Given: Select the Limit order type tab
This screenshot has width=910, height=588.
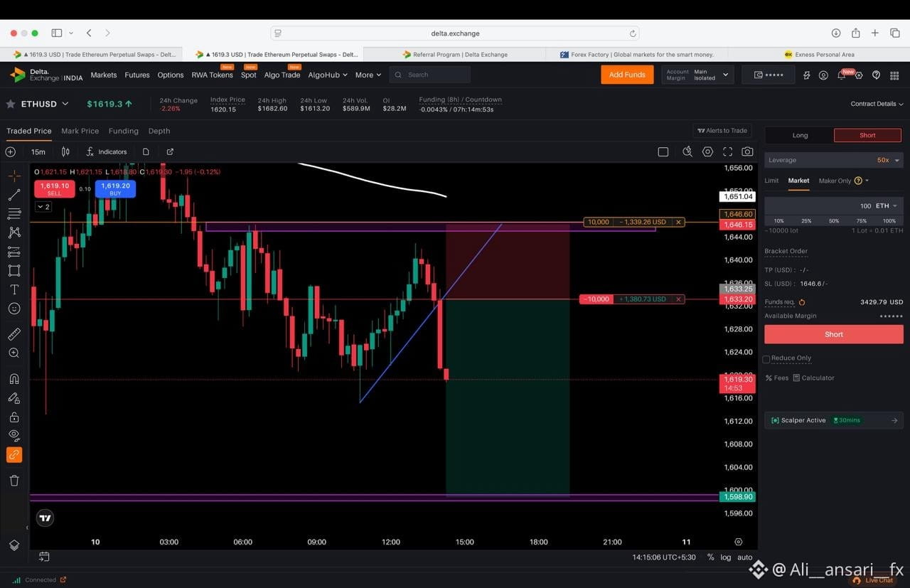Looking at the screenshot, I should (771, 181).
